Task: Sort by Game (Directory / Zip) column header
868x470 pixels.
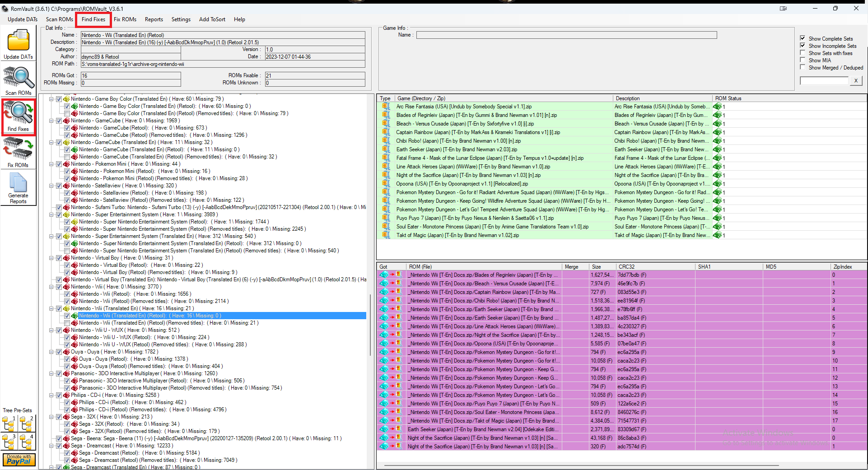Action: tap(504, 98)
